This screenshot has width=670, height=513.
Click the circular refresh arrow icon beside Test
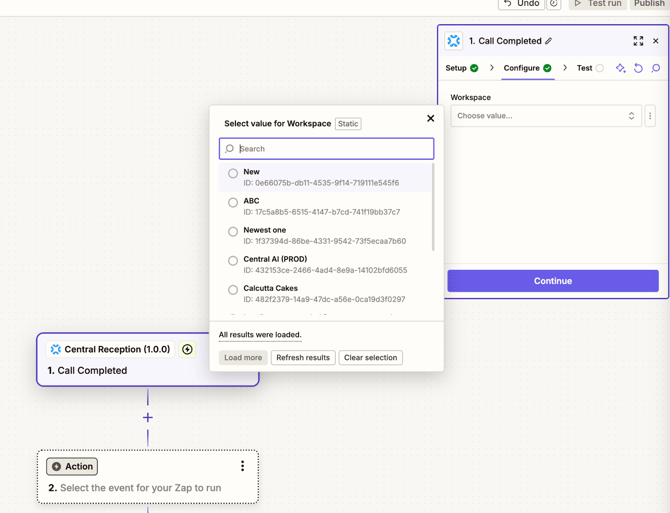point(638,68)
